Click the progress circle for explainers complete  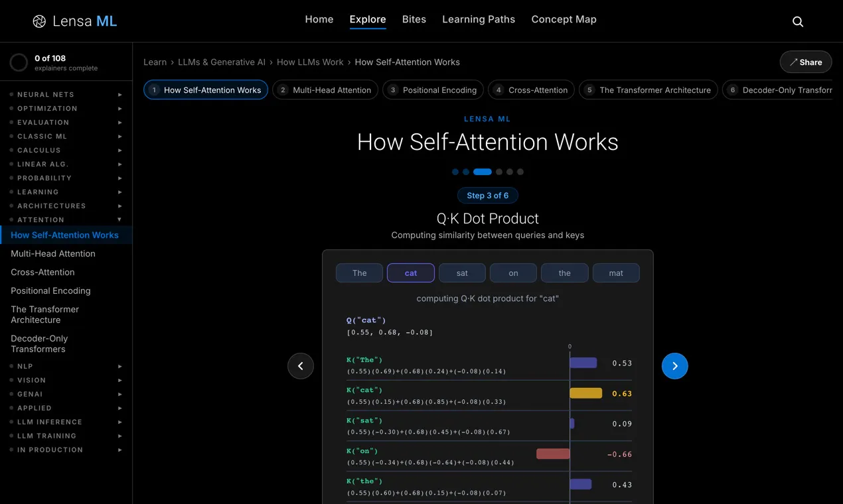pos(19,63)
